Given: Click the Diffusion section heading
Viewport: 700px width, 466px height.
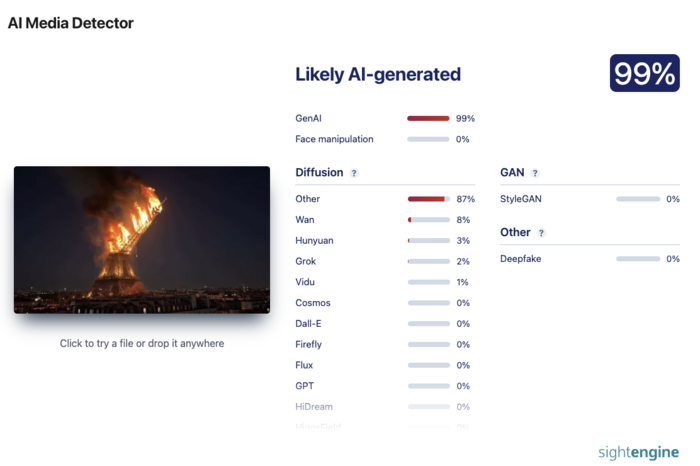Looking at the screenshot, I should (319, 172).
